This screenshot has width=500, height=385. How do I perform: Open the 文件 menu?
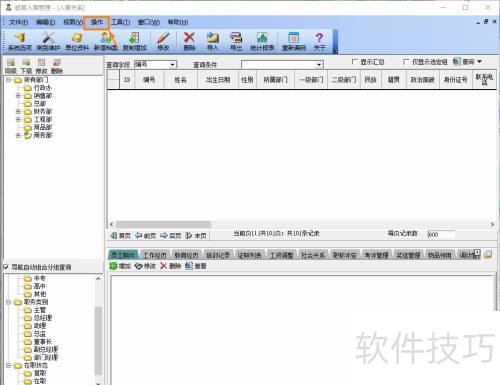pos(18,22)
